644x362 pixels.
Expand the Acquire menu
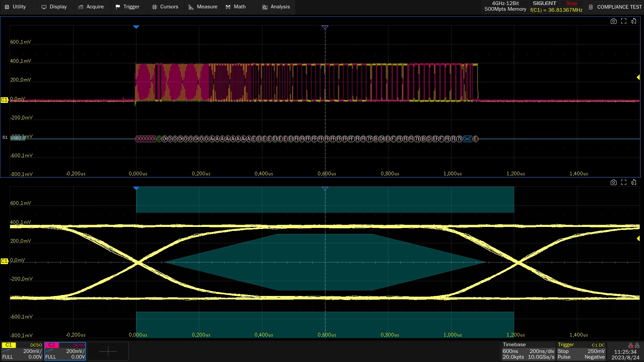tap(91, 7)
